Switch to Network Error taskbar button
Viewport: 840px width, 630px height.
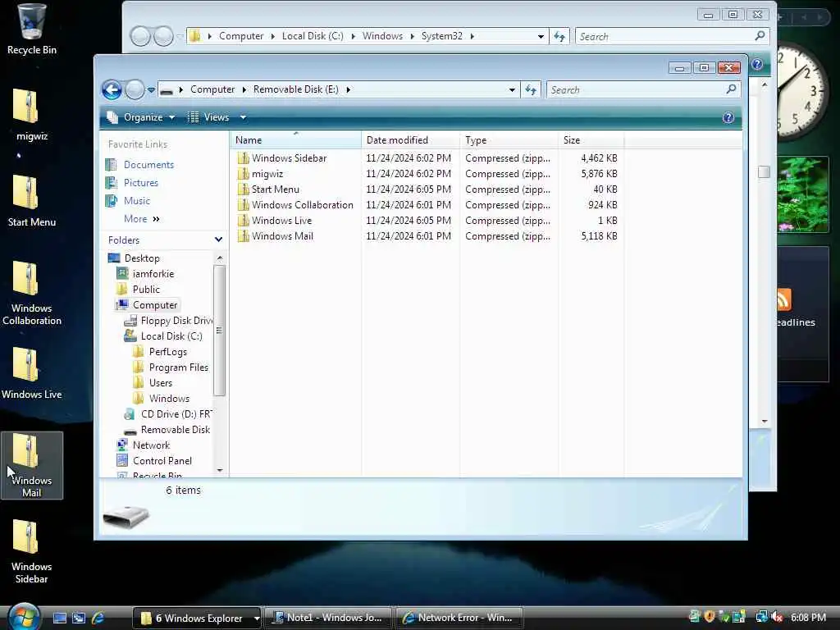tap(459, 618)
